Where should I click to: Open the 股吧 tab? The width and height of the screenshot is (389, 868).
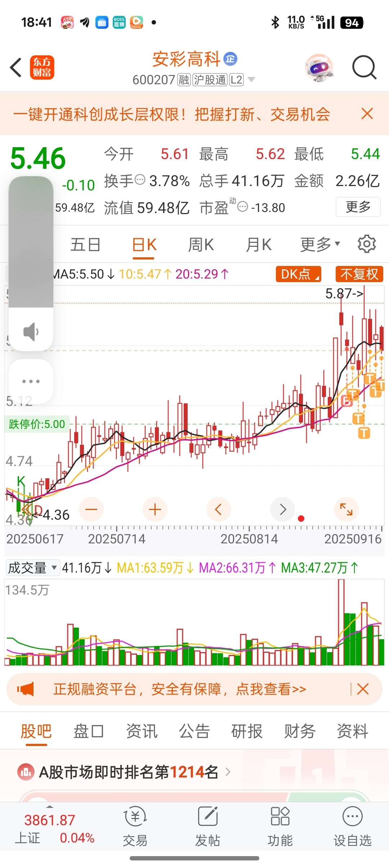(36, 731)
